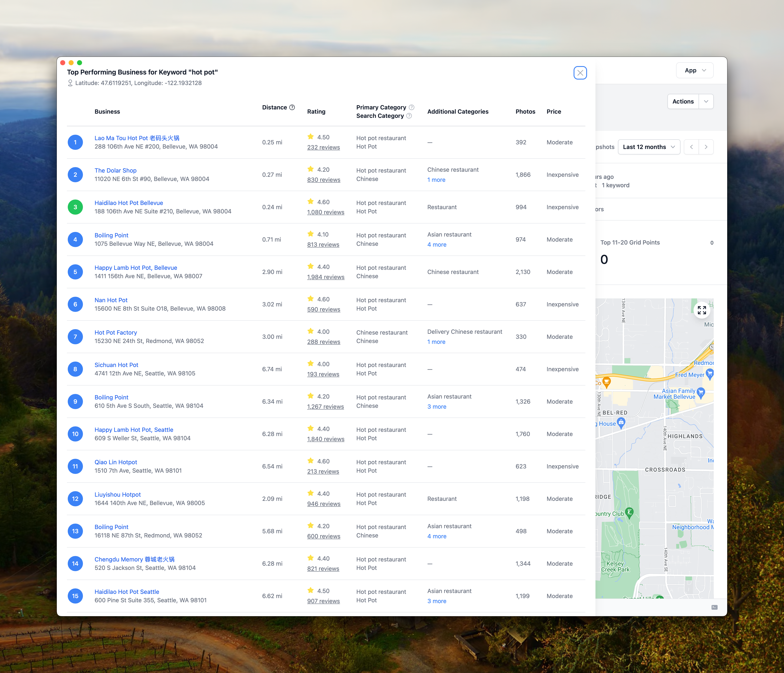View 1,080 reviews link
The width and height of the screenshot is (784, 673).
tap(326, 212)
